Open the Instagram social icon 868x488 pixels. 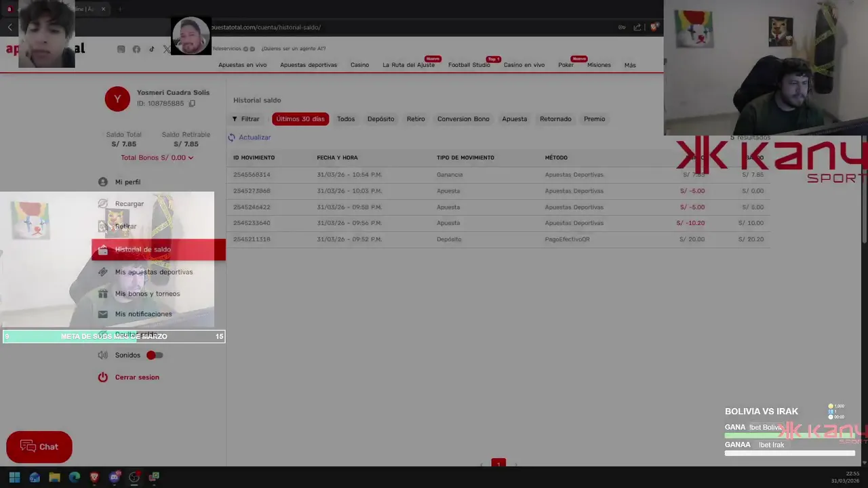click(121, 49)
